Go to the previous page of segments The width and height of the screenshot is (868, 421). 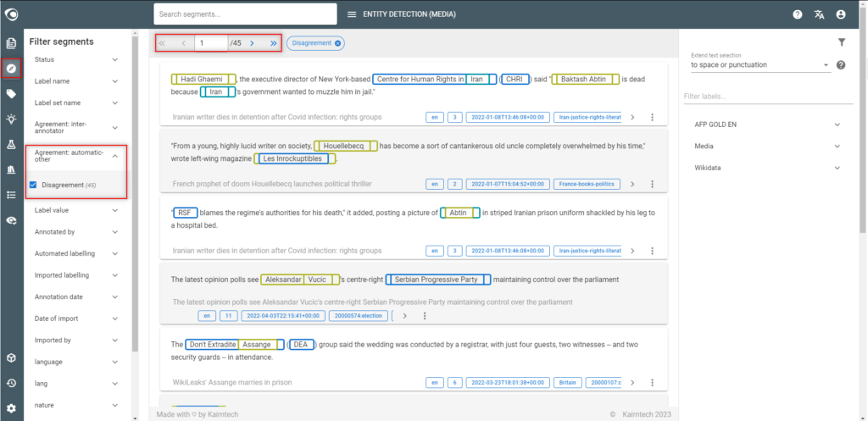click(183, 43)
